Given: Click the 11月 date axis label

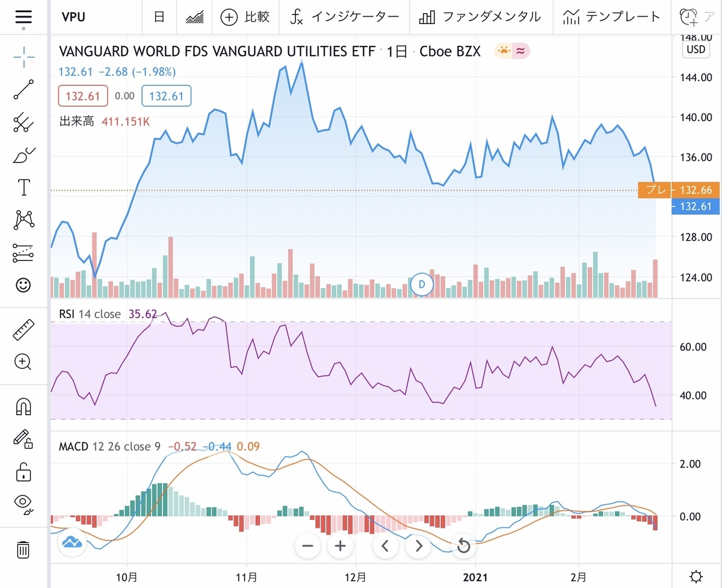Looking at the screenshot, I should tap(247, 577).
